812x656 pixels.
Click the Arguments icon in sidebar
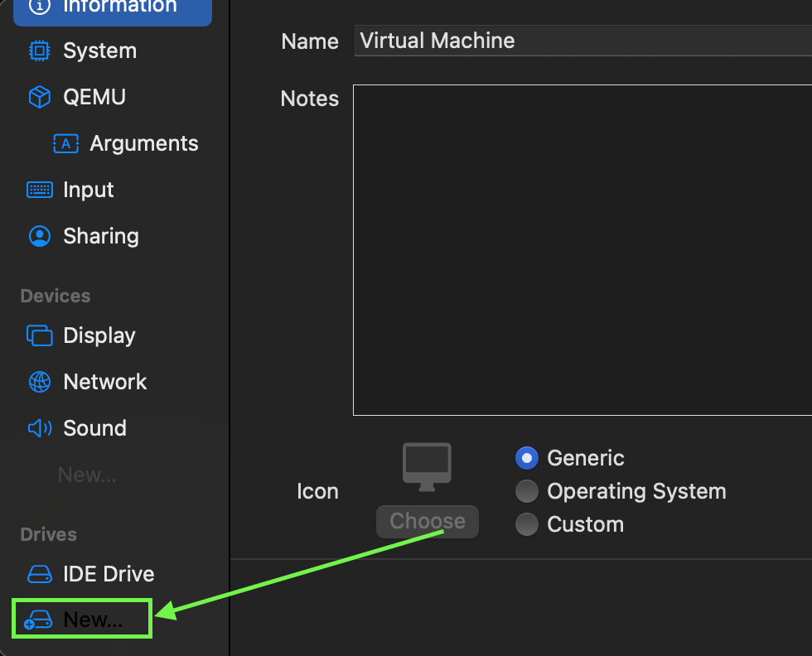pos(65,143)
